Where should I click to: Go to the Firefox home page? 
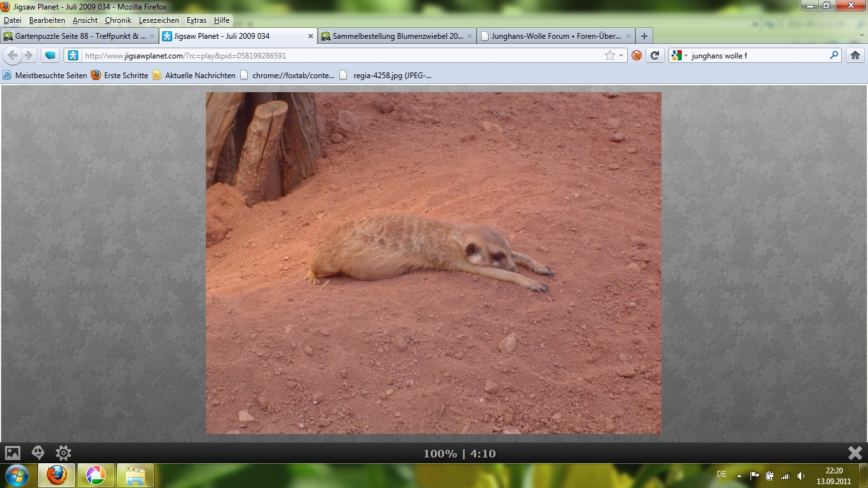pyautogui.click(x=855, y=56)
